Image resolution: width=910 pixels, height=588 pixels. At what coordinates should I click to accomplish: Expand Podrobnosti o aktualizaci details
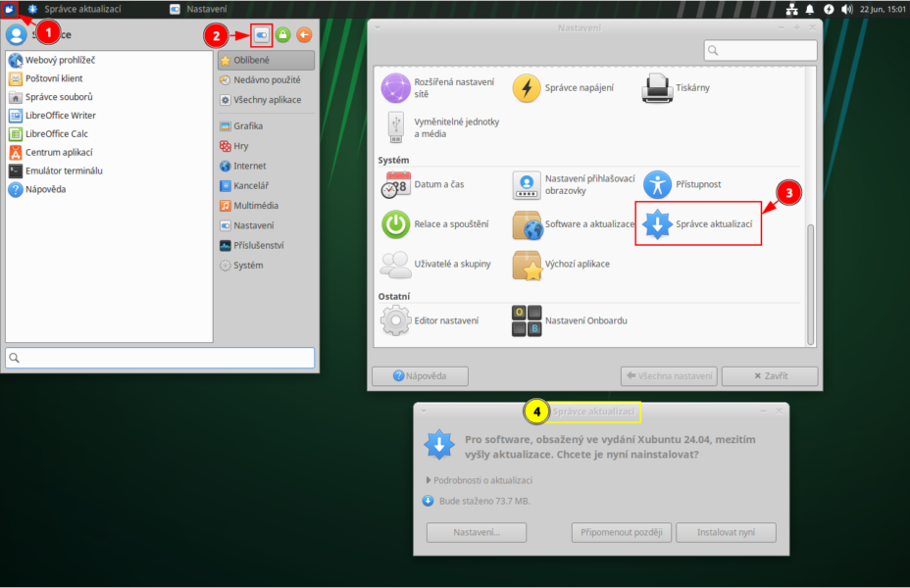(480, 480)
